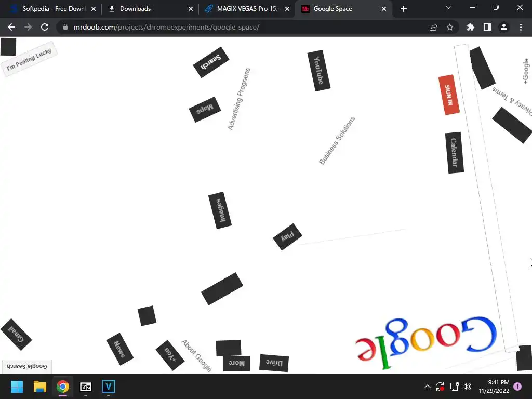
Task: Open volume control in the tray
Action: click(467, 387)
